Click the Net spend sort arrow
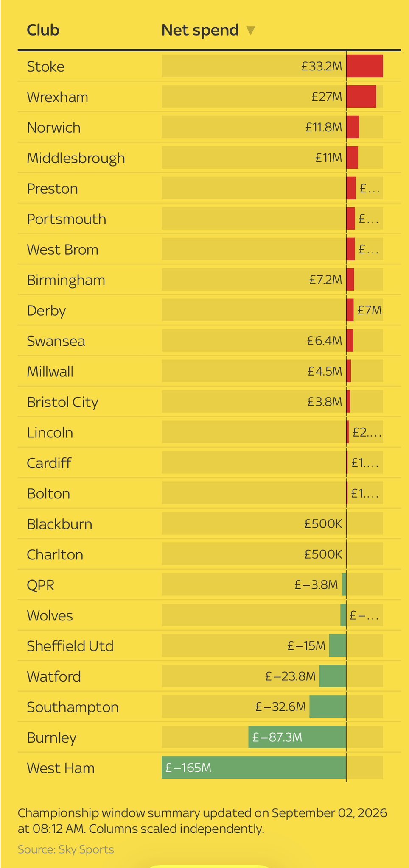 click(x=251, y=31)
